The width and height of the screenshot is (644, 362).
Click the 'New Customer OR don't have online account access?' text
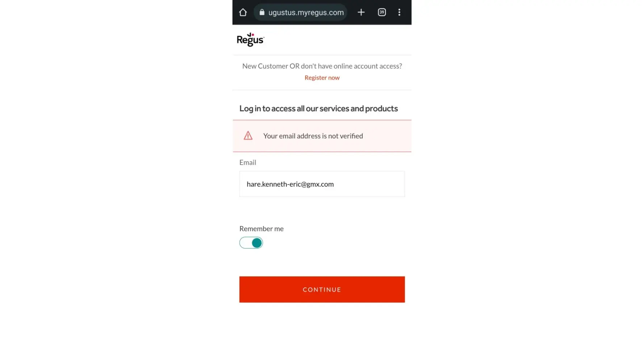[x=322, y=66]
